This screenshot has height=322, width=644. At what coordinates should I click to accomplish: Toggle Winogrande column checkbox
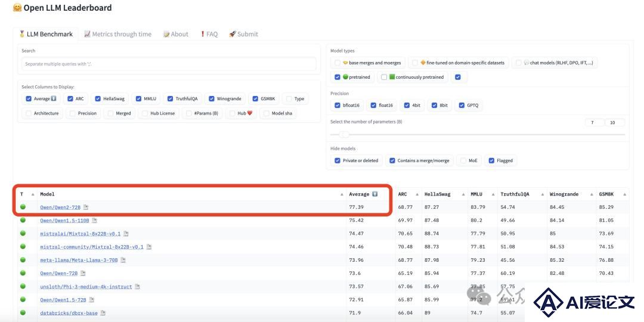(212, 98)
